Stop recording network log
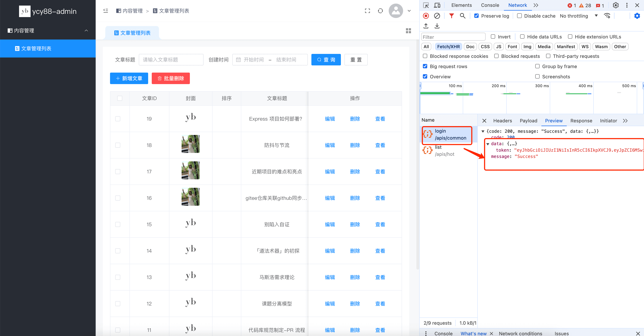644x336 pixels. click(426, 16)
